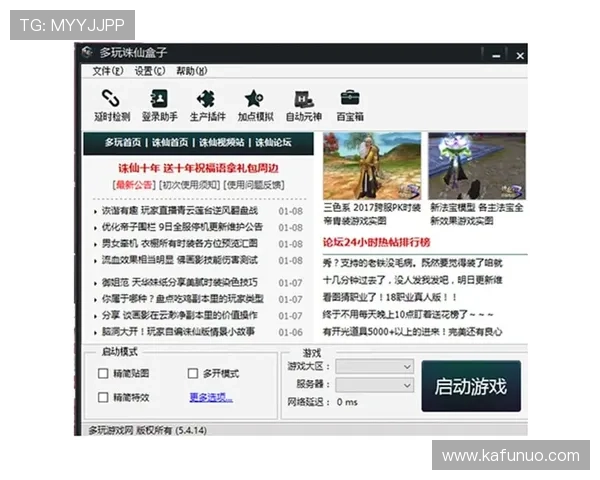Open news item 流血效果相当明显
The height and width of the screenshot is (480, 600).
pyautogui.click(x=179, y=260)
